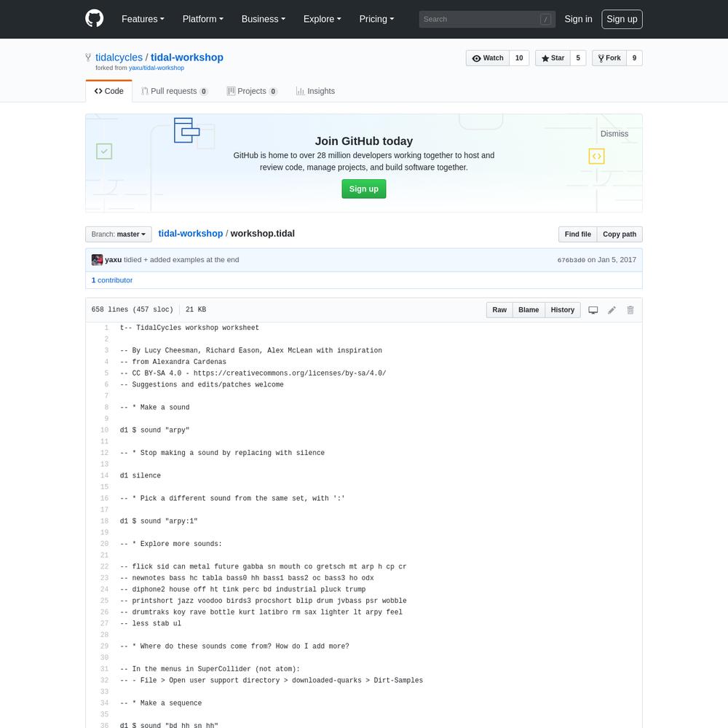Click the '-- * Make a sequence' comment line
This screenshot has width=728, height=728.
coord(161,703)
